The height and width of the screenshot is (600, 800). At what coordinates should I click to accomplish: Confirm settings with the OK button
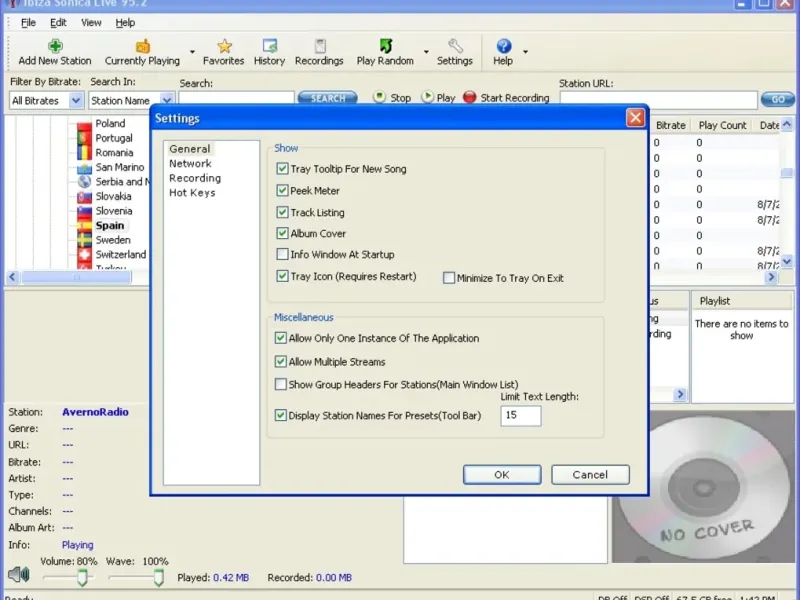tap(502, 475)
